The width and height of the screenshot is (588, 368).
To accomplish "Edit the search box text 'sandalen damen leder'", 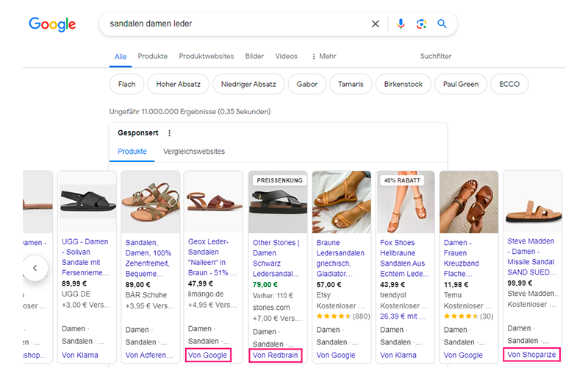I will click(x=151, y=24).
